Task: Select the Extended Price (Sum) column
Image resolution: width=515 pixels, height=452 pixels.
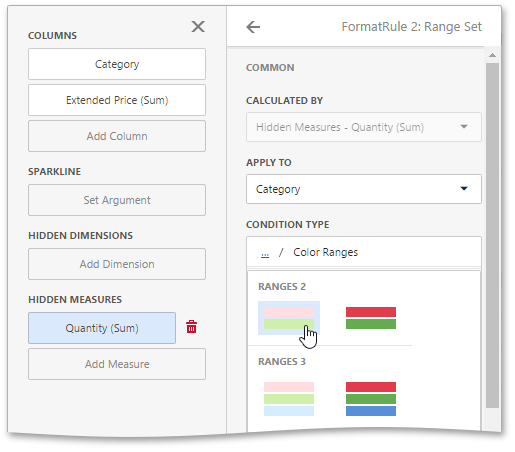Action: (117, 100)
